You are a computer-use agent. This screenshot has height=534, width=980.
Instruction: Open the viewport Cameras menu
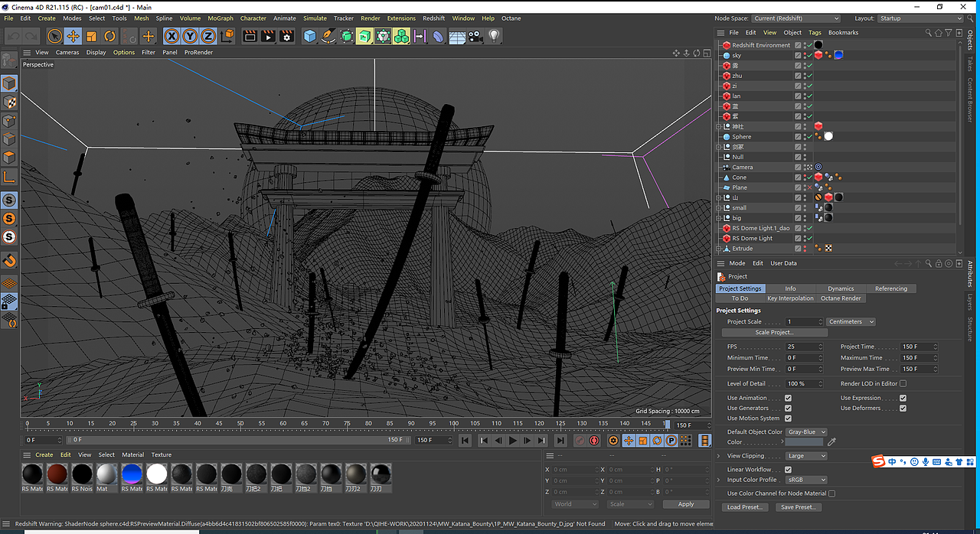click(67, 53)
